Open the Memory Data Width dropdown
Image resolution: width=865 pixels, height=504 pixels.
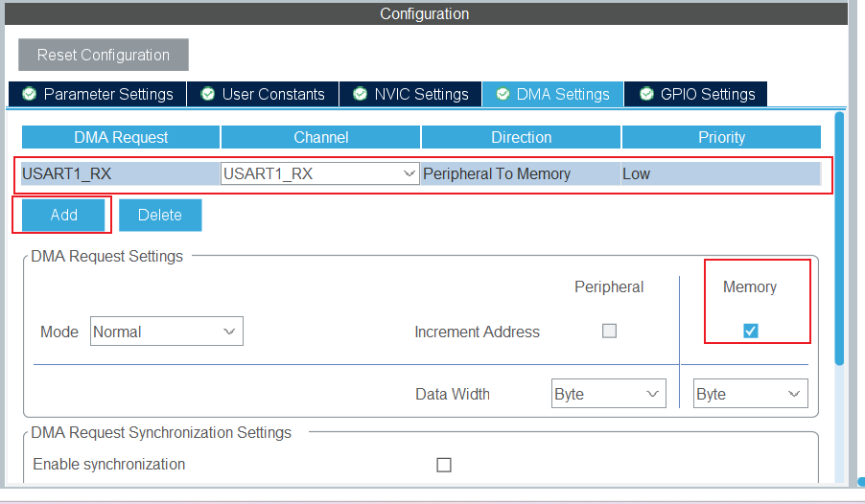point(750,394)
